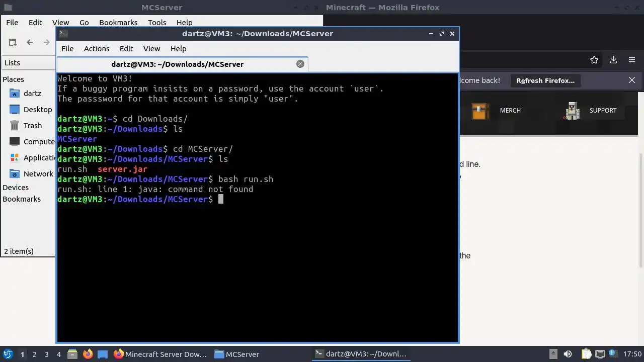Go forward in file manager

point(46,43)
